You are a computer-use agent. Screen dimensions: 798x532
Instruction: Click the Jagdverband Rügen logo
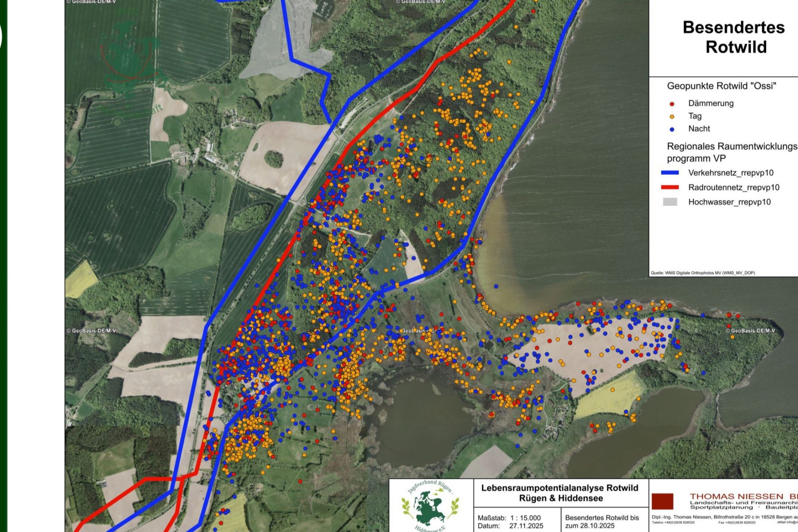point(431,506)
